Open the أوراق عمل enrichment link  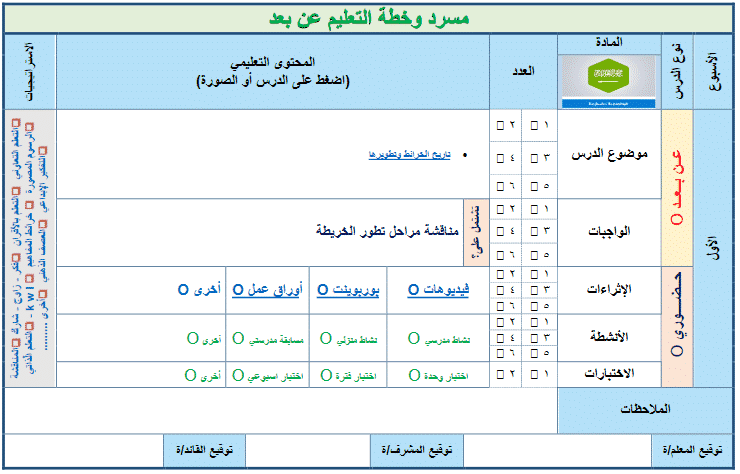268,289
